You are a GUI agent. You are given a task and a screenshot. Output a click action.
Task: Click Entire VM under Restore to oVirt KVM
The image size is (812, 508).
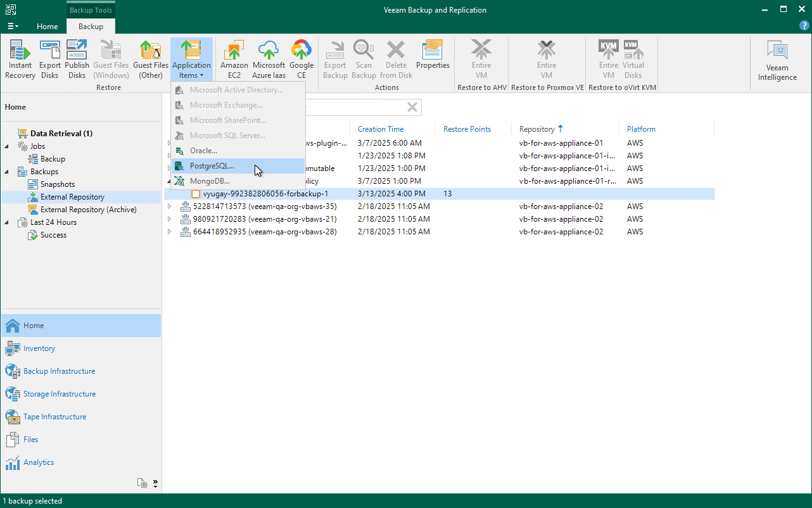[x=609, y=60]
